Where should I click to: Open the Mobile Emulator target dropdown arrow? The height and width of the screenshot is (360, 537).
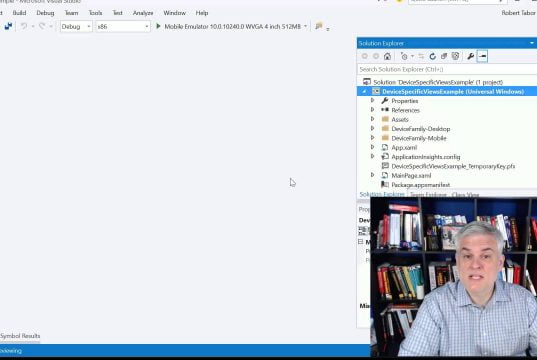click(305, 26)
